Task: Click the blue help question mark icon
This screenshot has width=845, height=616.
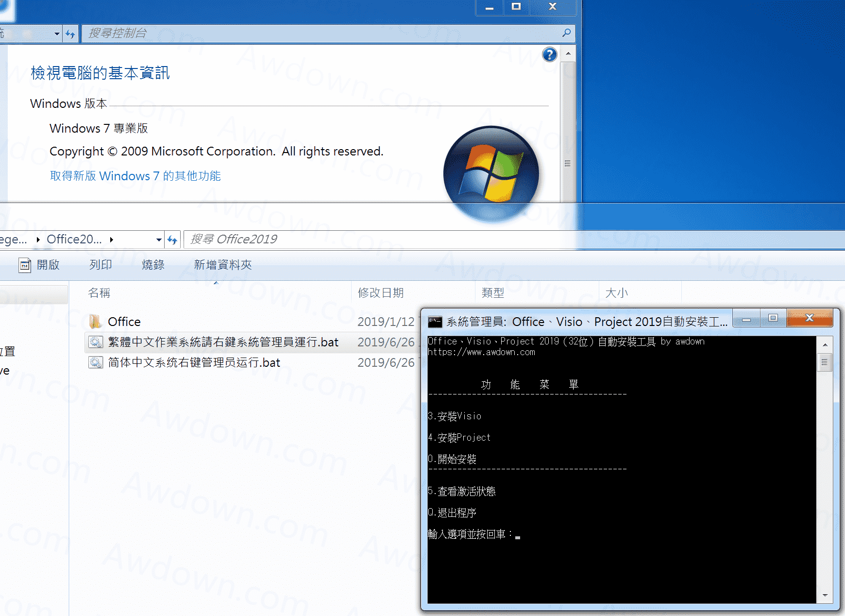Action: [x=549, y=55]
